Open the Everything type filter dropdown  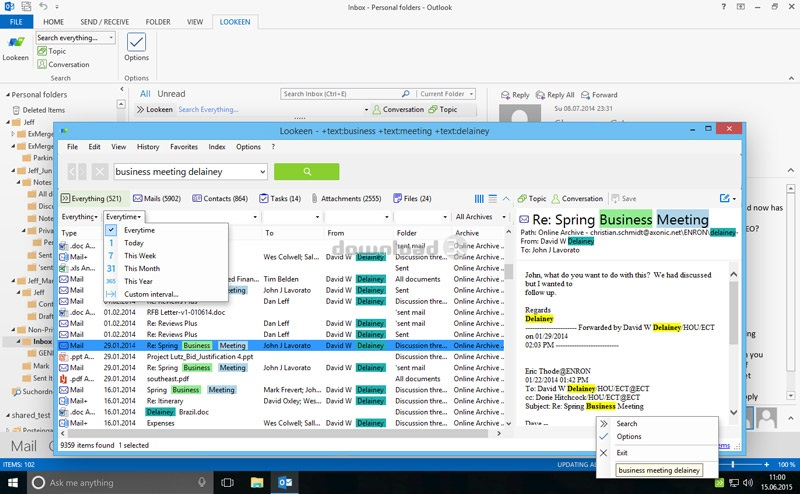pyautogui.click(x=80, y=217)
